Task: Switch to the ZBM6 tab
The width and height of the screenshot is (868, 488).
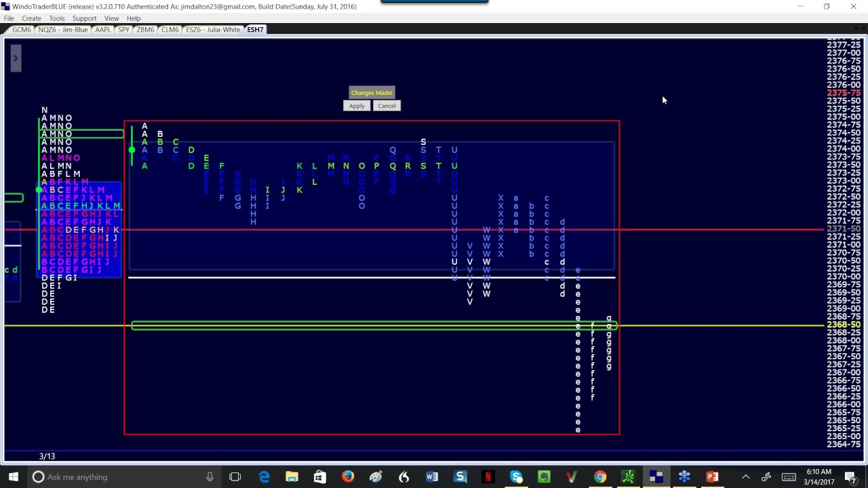Action: pos(145,30)
